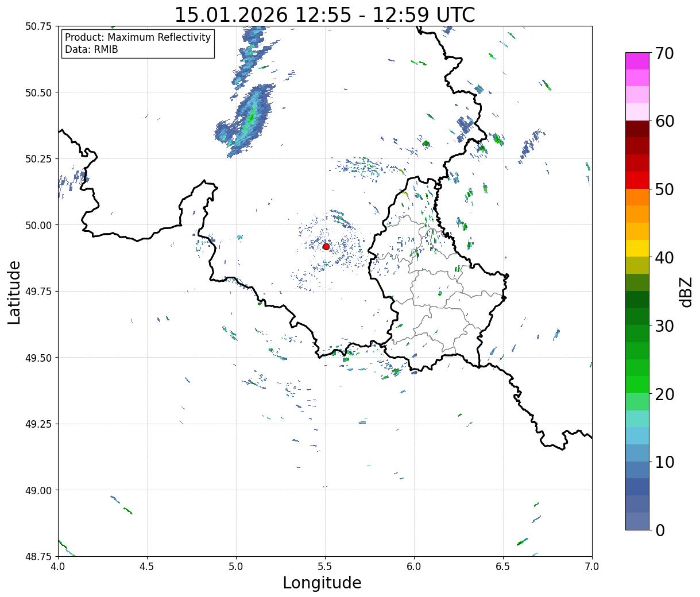
Task: Click the title '15.01.2026 12:55 - 12:59 UTC'
Action: click(x=324, y=15)
